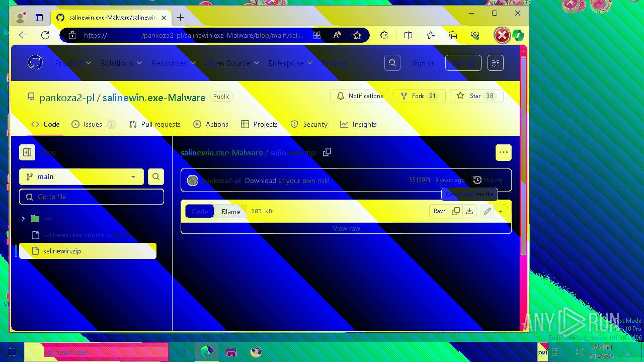The image size is (644, 362).
Task: Expand the old folder in file tree
Action: 23,219
